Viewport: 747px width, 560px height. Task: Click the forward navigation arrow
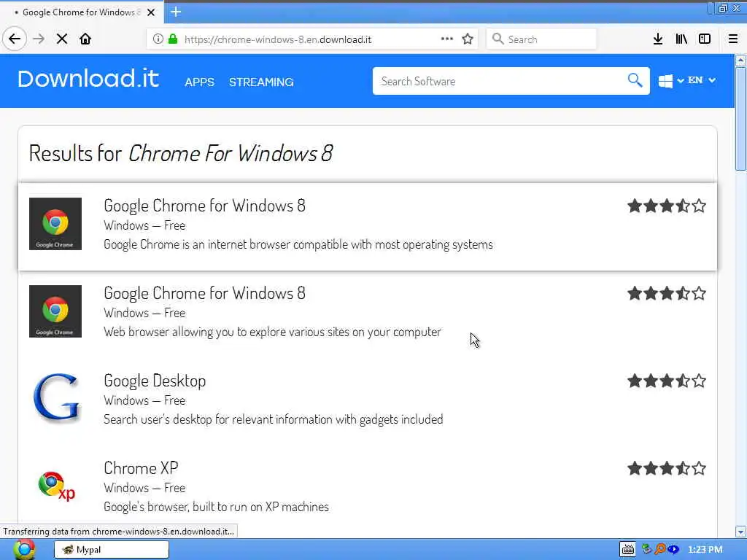[x=39, y=39]
